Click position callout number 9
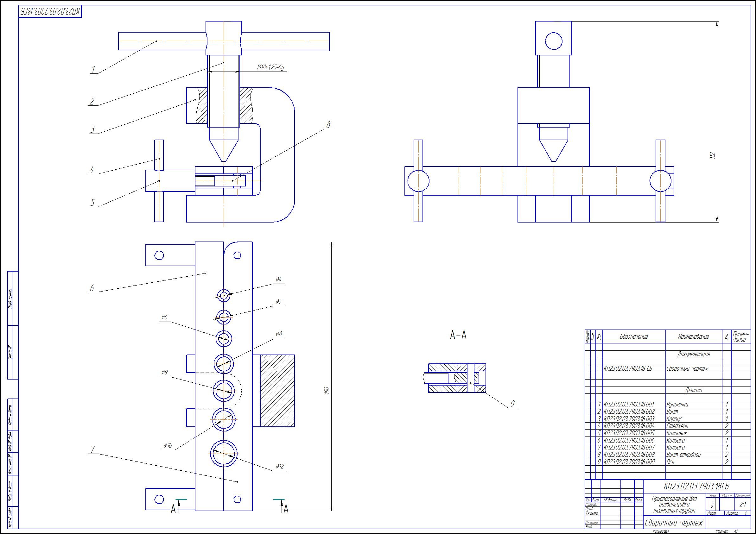The image size is (756, 534). 512,404
